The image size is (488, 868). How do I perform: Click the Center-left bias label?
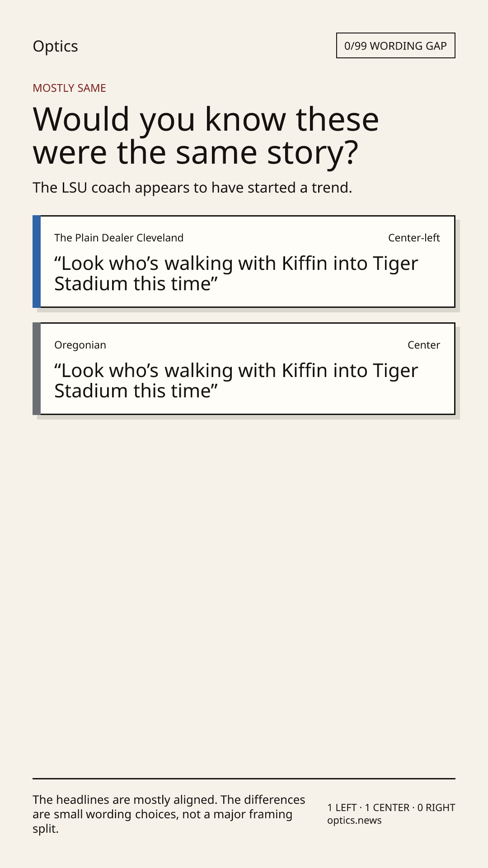(414, 238)
